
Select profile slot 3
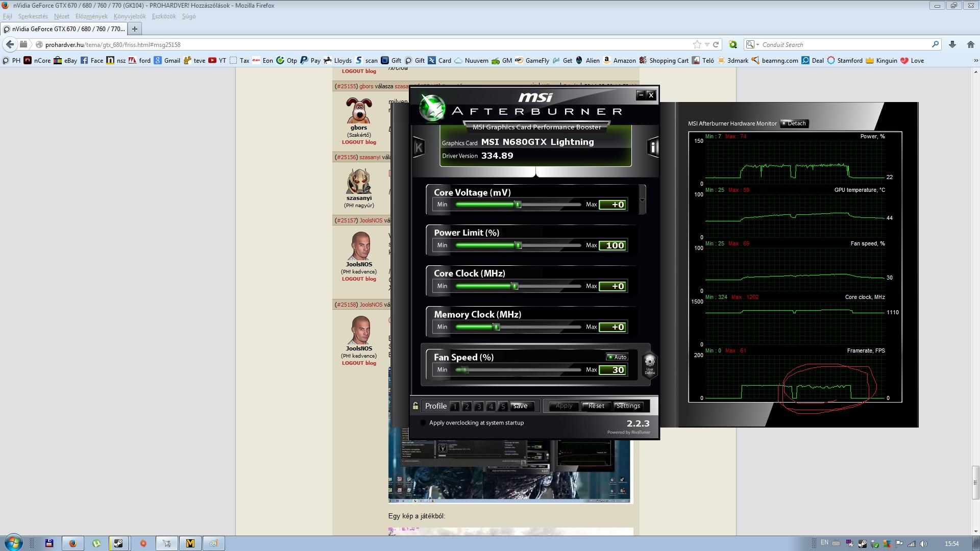[x=479, y=407]
